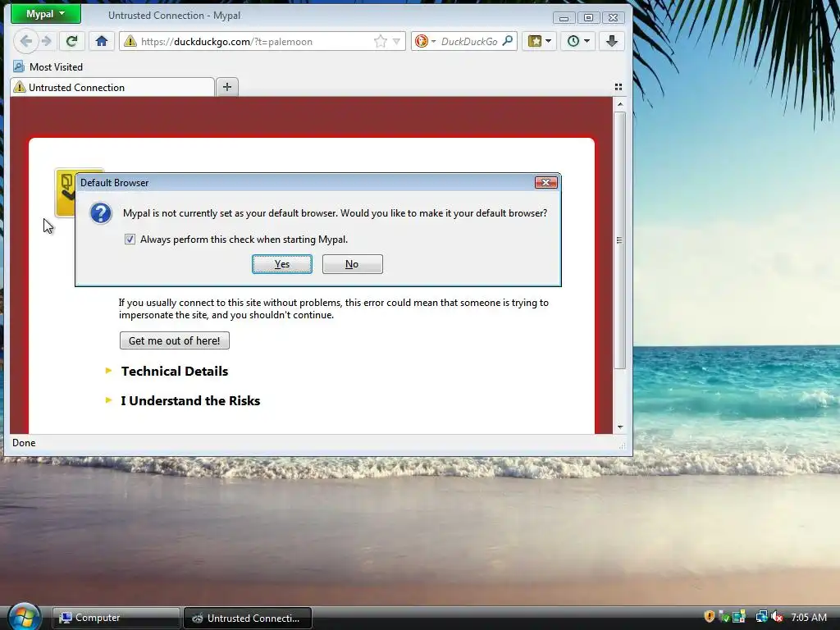Reload the current page
This screenshot has height=630, width=840.
coord(72,41)
